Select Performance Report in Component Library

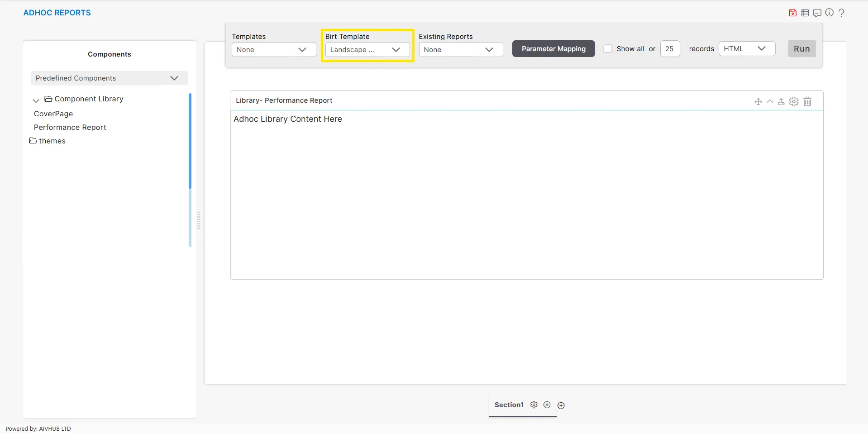(x=70, y=128)
